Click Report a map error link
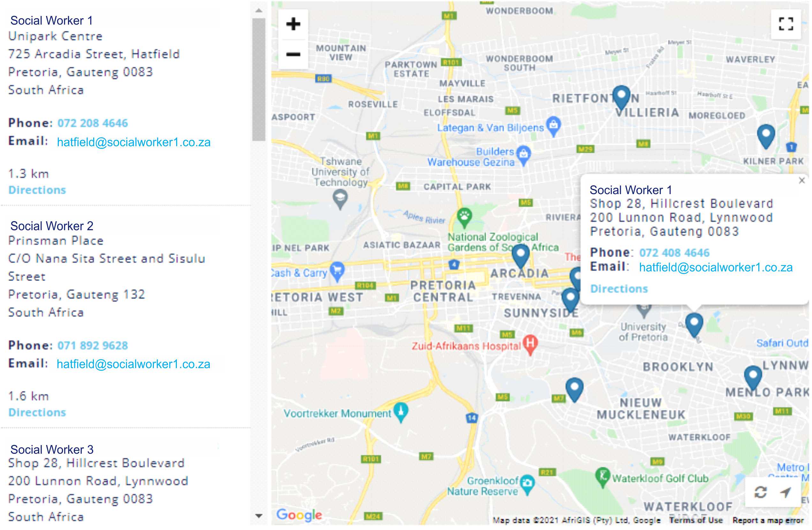The image size is (812, 530). (768, 520)
